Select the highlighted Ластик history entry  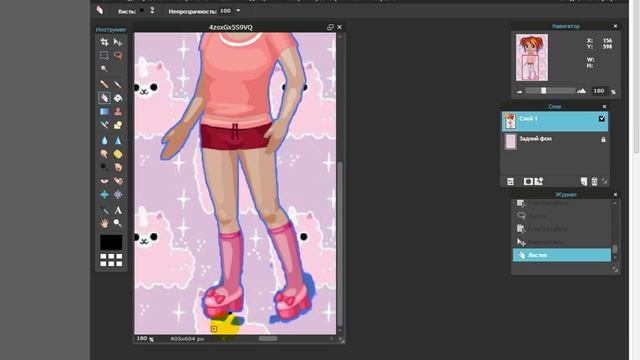click(562, 255)
